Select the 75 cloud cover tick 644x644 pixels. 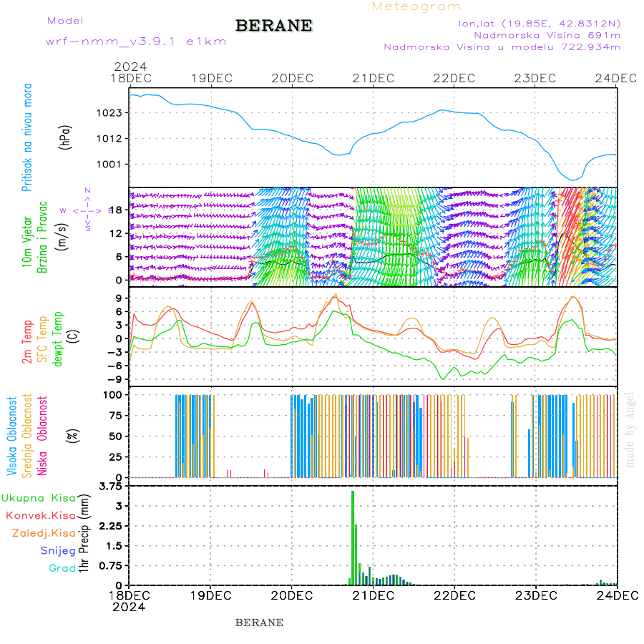pos(115,416)
